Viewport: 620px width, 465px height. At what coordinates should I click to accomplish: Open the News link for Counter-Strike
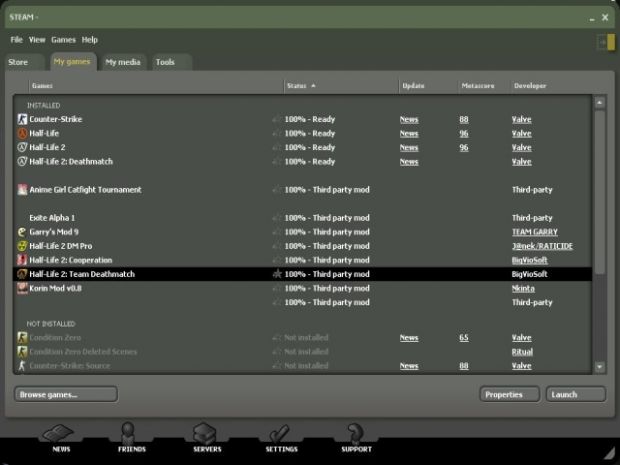click(409, 119)
